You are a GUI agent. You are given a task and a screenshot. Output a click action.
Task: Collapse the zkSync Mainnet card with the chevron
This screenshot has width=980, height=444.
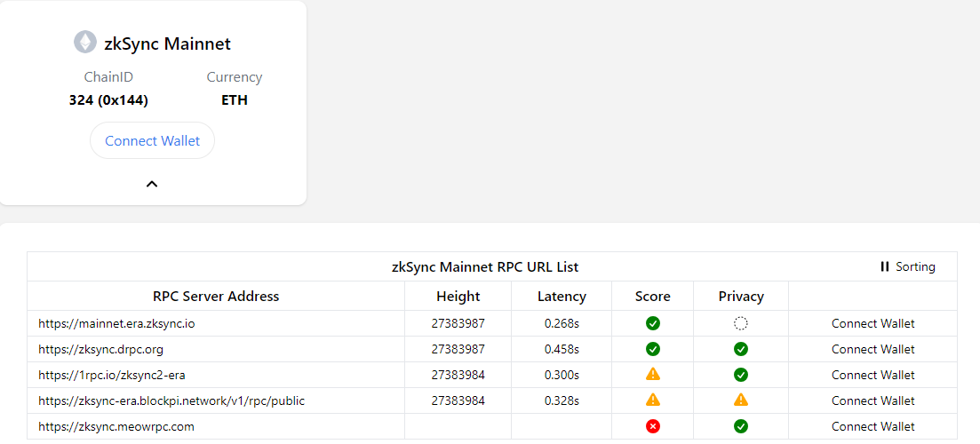(152, 184)
